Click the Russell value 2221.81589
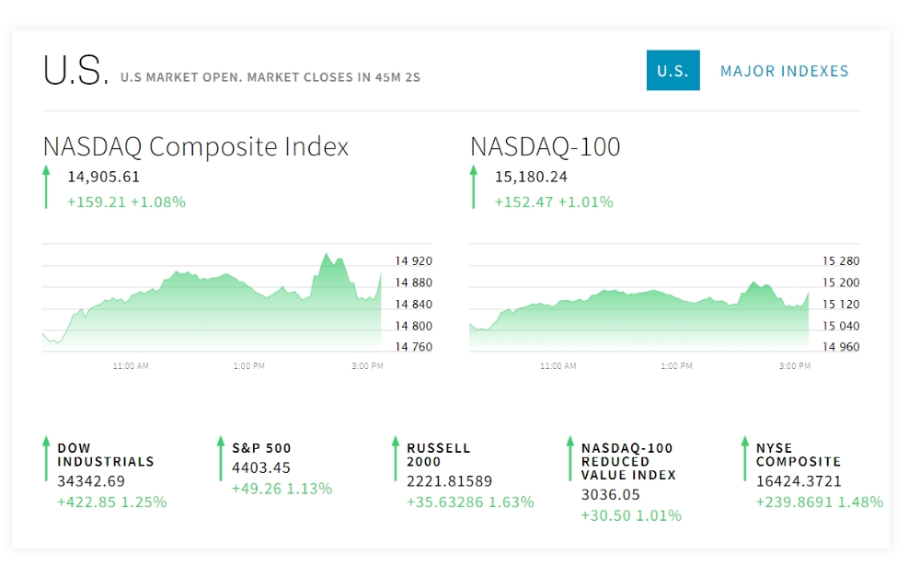 [450, 481]
